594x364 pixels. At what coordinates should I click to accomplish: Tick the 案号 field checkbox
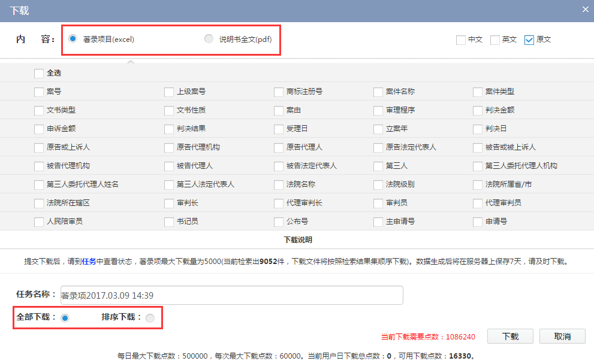[x=39, y=92]
